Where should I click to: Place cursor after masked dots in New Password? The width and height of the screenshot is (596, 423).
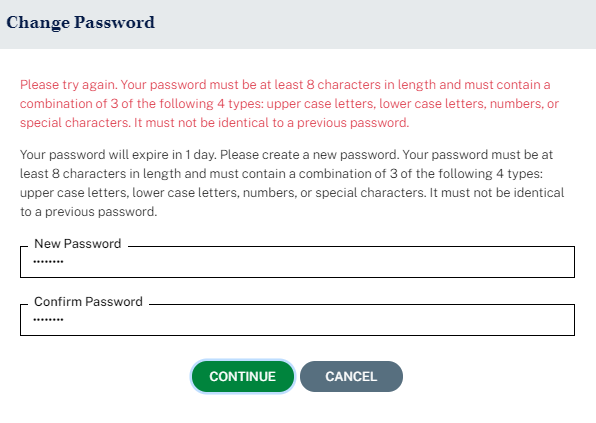[x=65, y=262]
